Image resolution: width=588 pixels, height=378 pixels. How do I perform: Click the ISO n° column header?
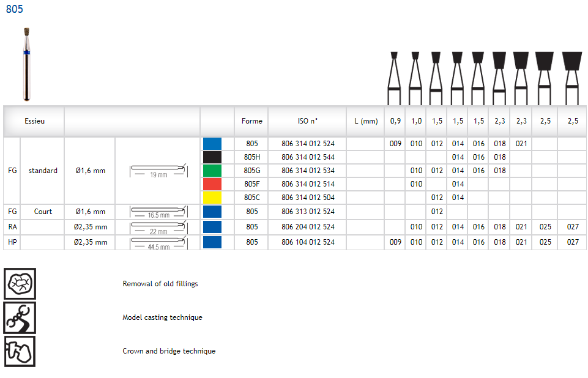pyautogui.click(x=308, y=121)
